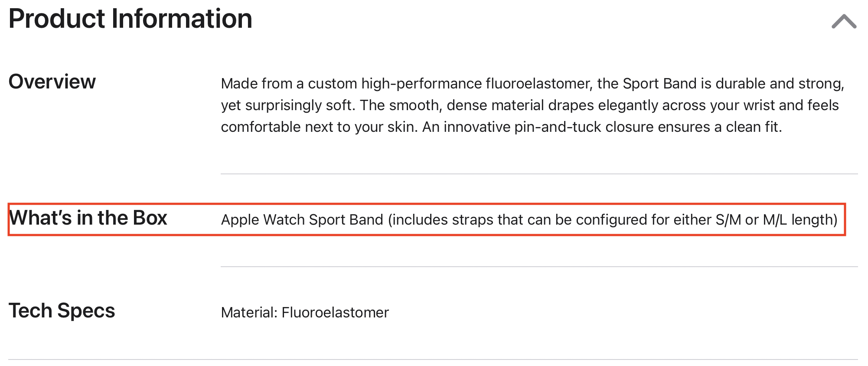
Task: Click the 'Material: Fluoroelastomer' spec text
Action: click(x=305, y=312)
